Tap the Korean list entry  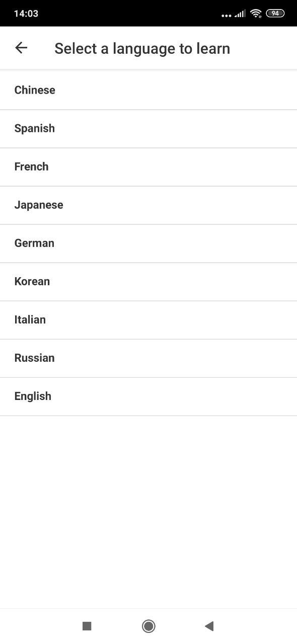point(148,282)
